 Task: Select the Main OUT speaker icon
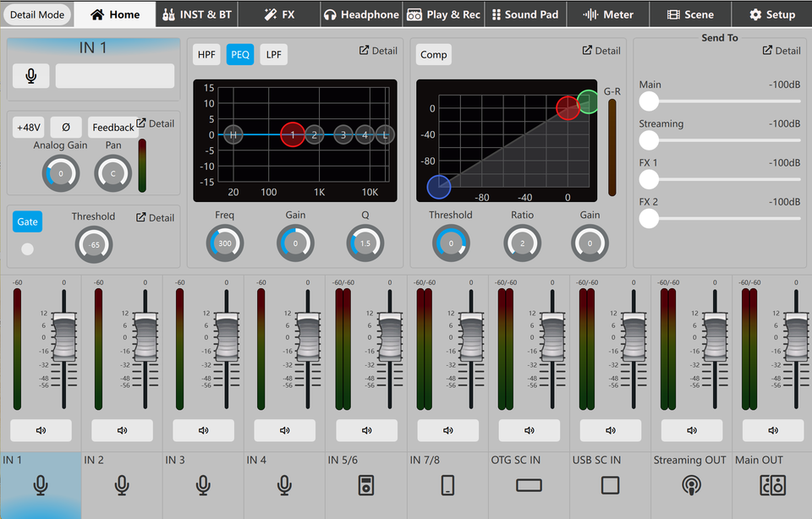click(771, 485)
